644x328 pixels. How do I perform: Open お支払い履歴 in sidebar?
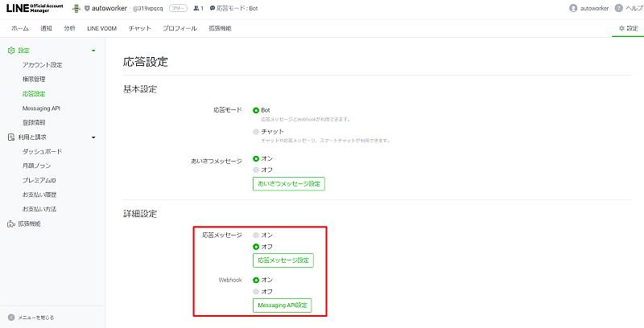pyautogui.click(x=39, y=195)
